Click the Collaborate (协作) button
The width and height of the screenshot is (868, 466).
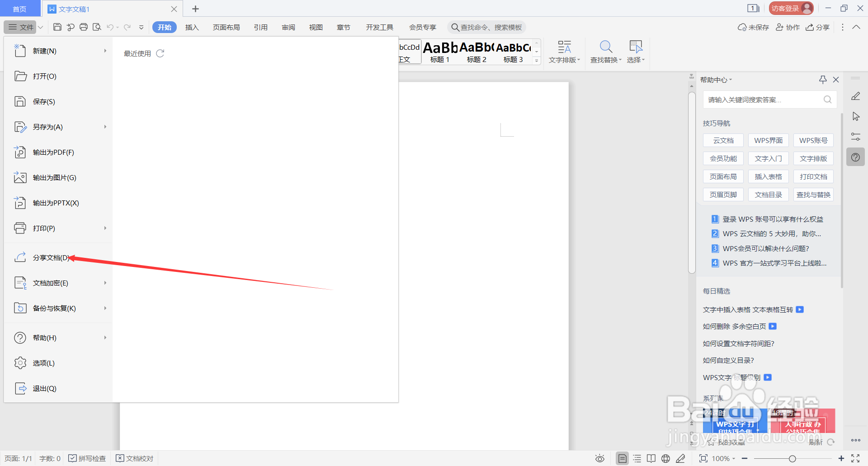[x=788, y=27]
